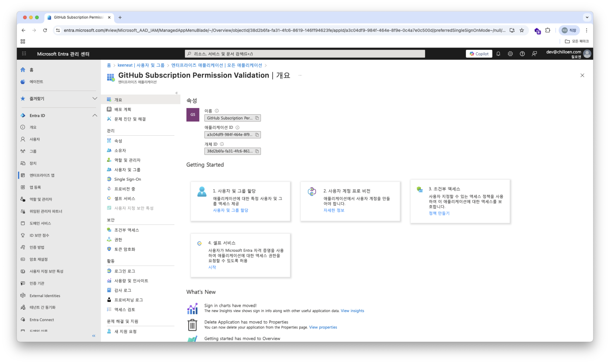
Task: Collapse the application resource menu
Action: point(177,93)
